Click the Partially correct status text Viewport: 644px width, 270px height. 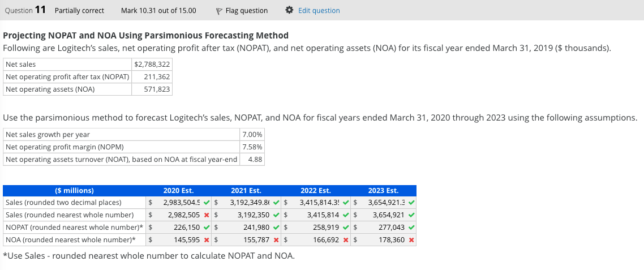pyautogui.click(x=79, y=11)
